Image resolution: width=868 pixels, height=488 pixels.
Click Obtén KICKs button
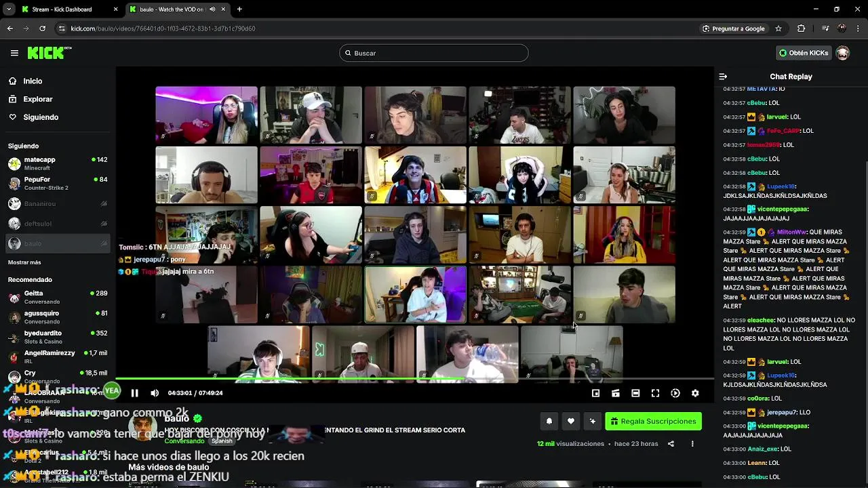click(x=804, y=53)
